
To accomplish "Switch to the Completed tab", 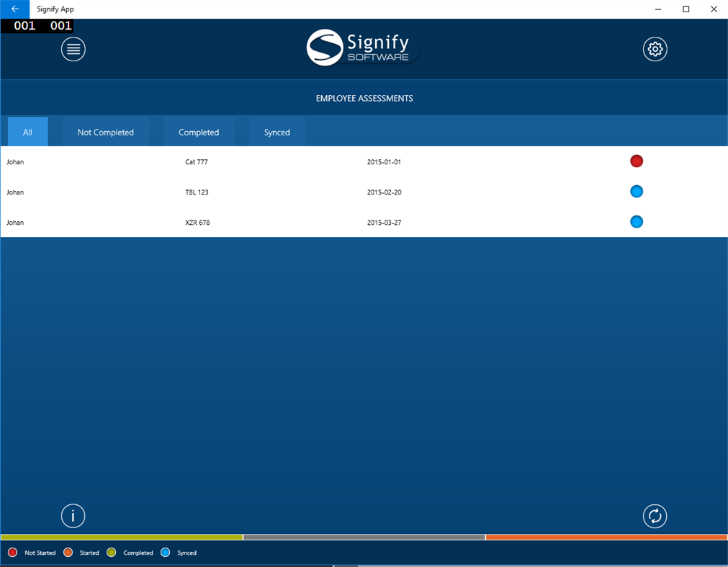I will pos(199,132).
